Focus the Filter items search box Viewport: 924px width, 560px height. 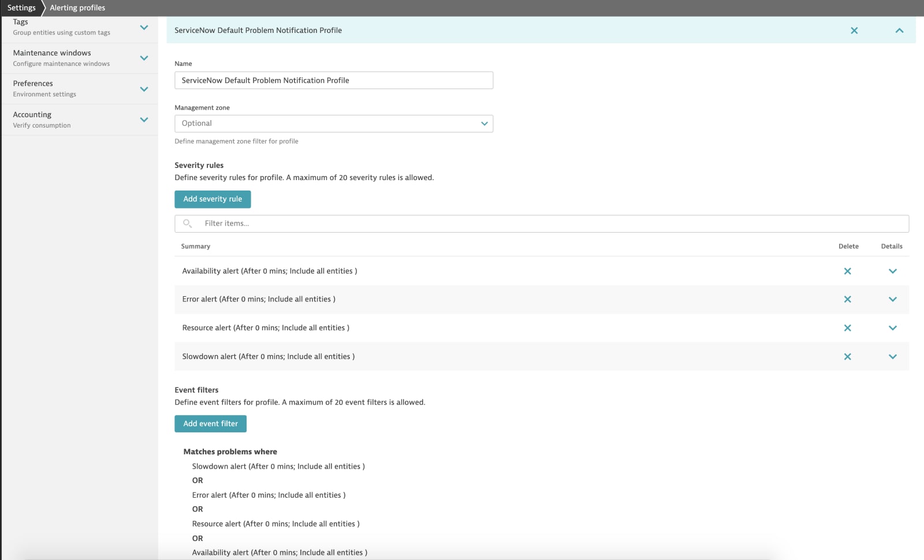click(542, 223)
